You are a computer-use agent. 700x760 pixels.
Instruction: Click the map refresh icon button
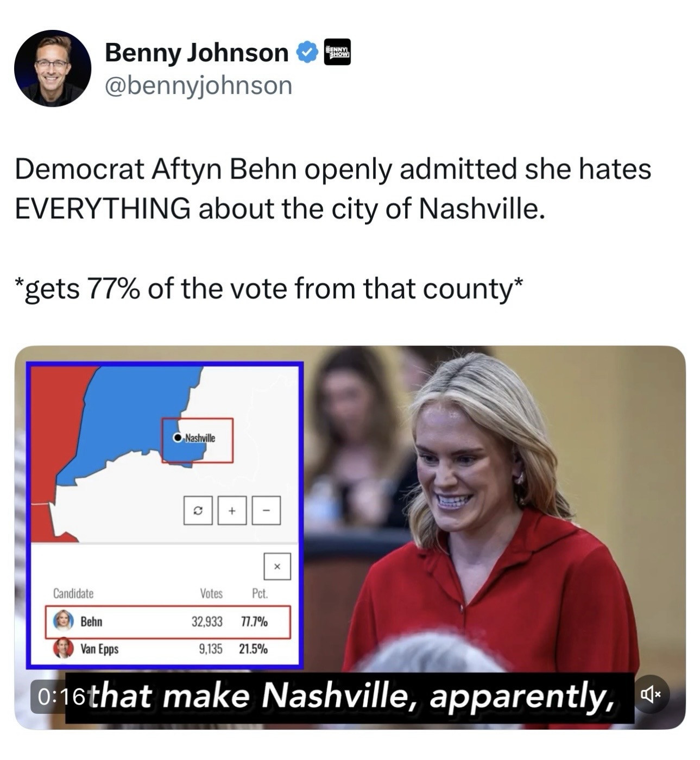pos(198,510)
